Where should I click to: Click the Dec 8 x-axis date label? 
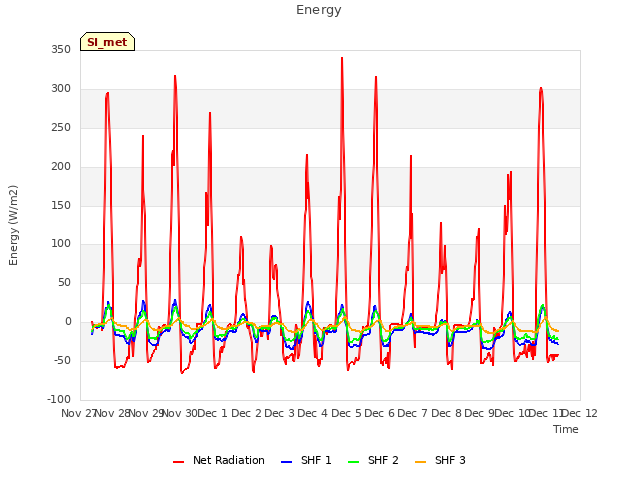[x=446, y=413]
